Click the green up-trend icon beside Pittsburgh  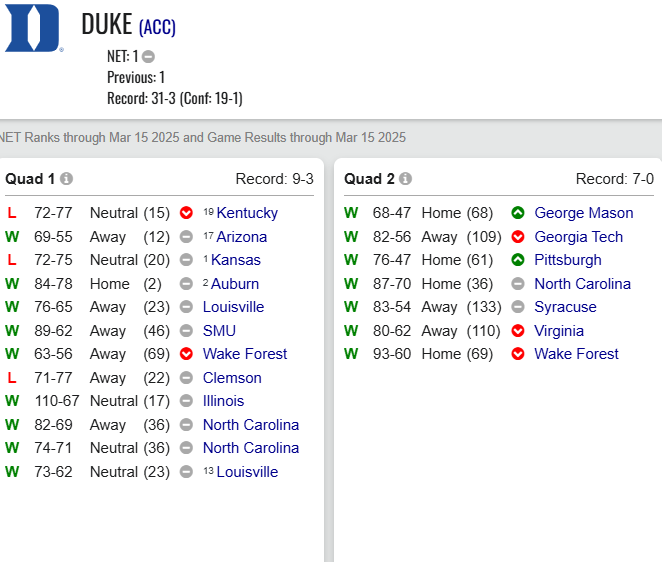coord(518,260)
